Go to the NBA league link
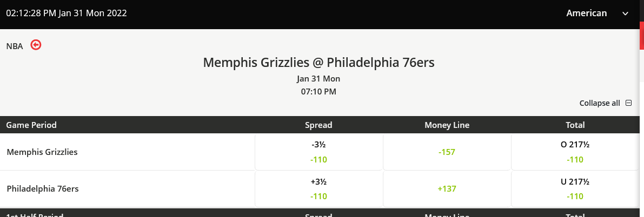 click(x=15, y=46)
